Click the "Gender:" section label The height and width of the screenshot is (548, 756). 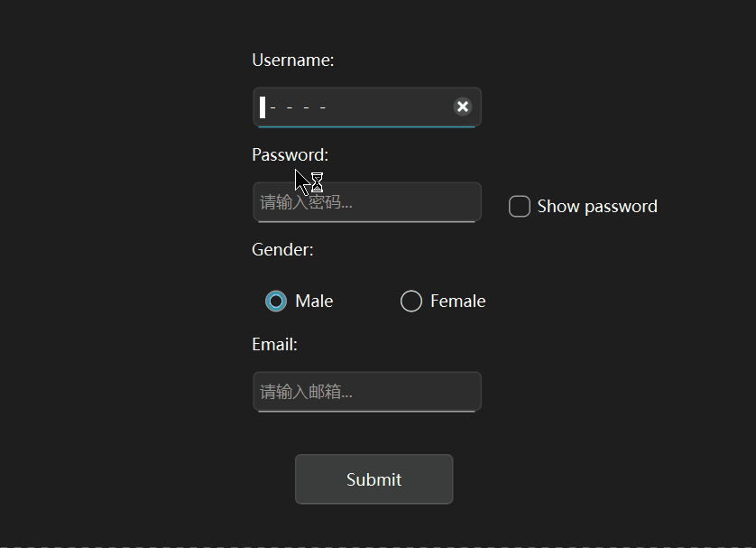(282, 250)
